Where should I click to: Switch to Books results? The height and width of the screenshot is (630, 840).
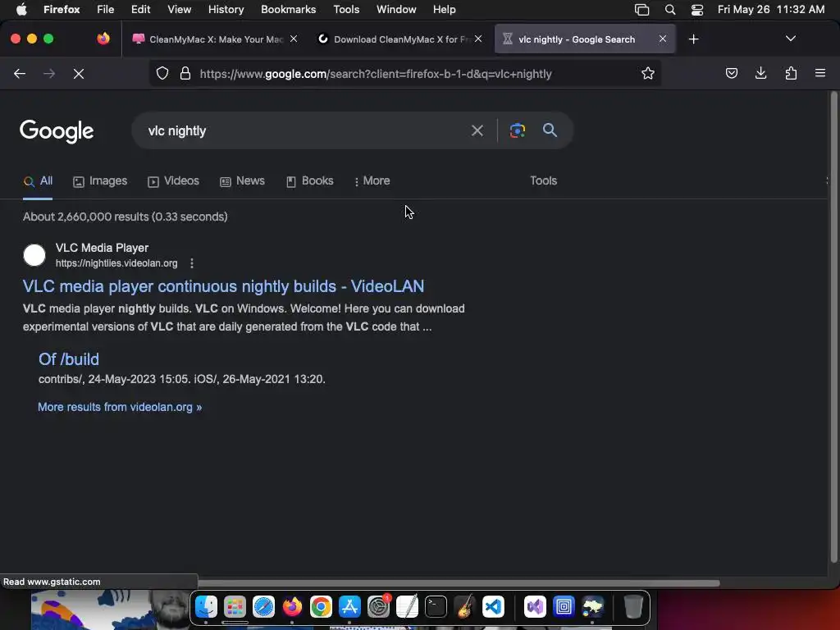[x=309, y=181]
